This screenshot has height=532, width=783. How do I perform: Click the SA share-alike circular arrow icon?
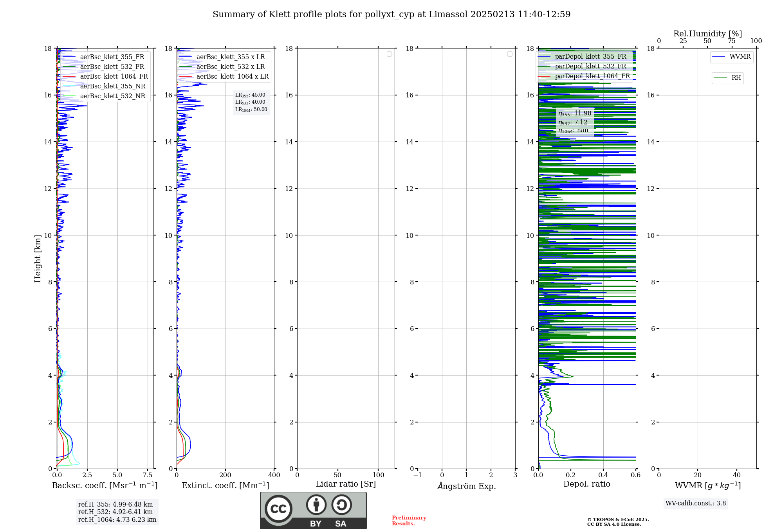coord(341,505)
